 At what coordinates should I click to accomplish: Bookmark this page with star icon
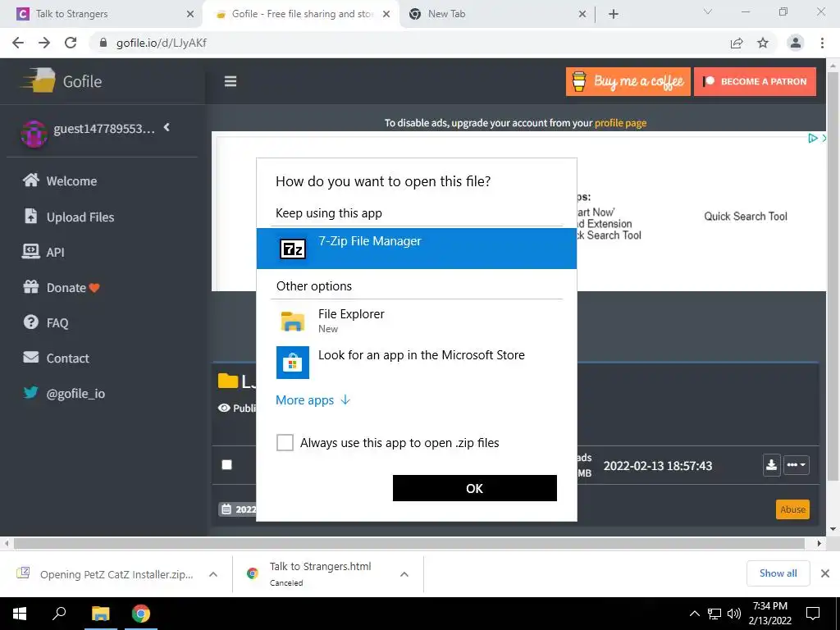[x=763, y=43]
